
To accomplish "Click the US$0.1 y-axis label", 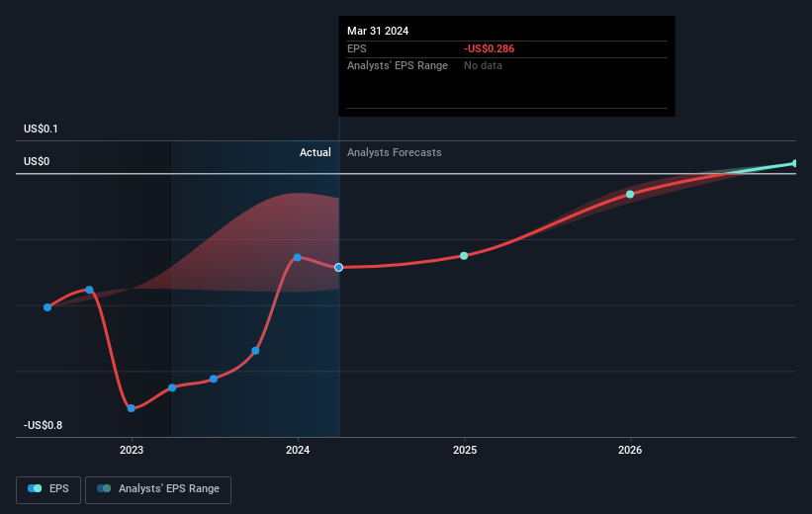I will coord(41,128).
